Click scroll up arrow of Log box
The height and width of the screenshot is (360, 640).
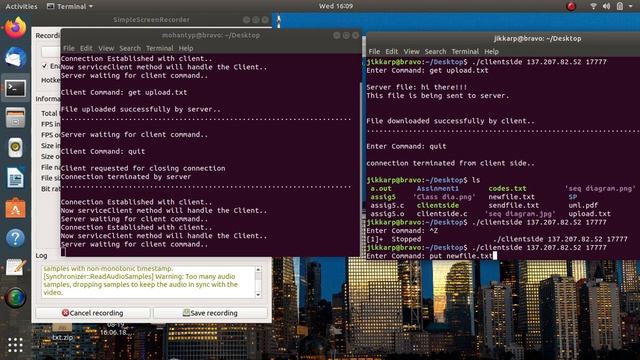coord(258,270)
